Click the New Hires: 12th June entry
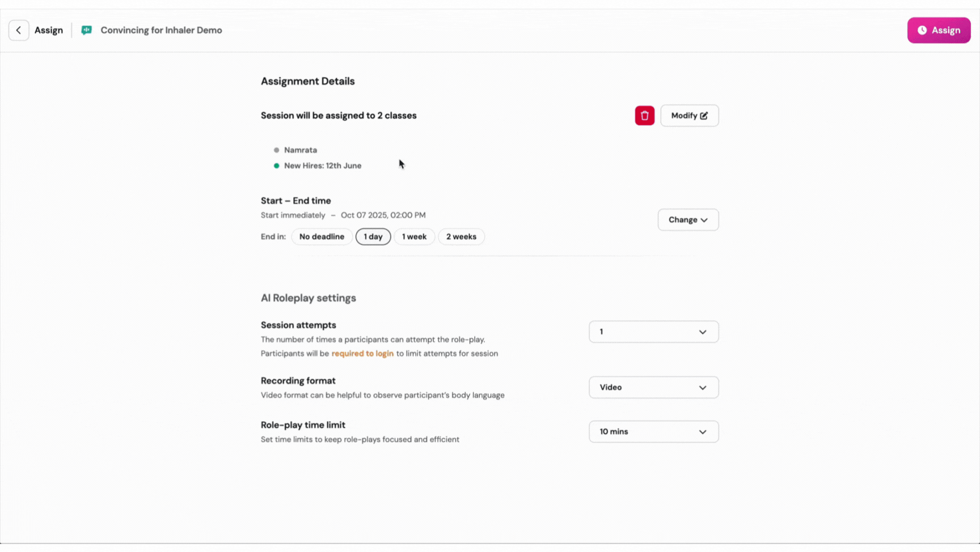This screenshot has width=980, height=552. pos(323,166)
